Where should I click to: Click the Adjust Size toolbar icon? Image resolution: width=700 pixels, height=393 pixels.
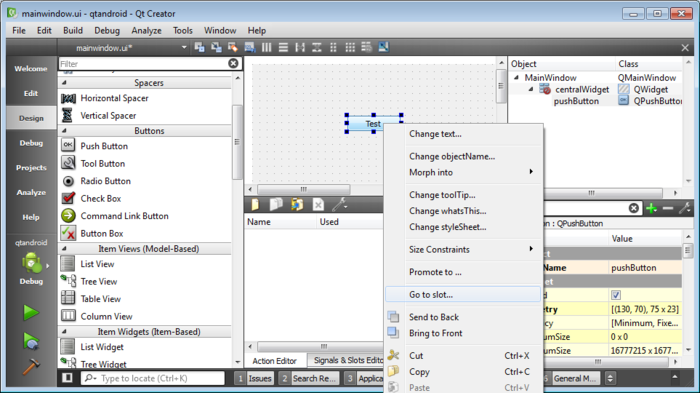click(383, 47)
